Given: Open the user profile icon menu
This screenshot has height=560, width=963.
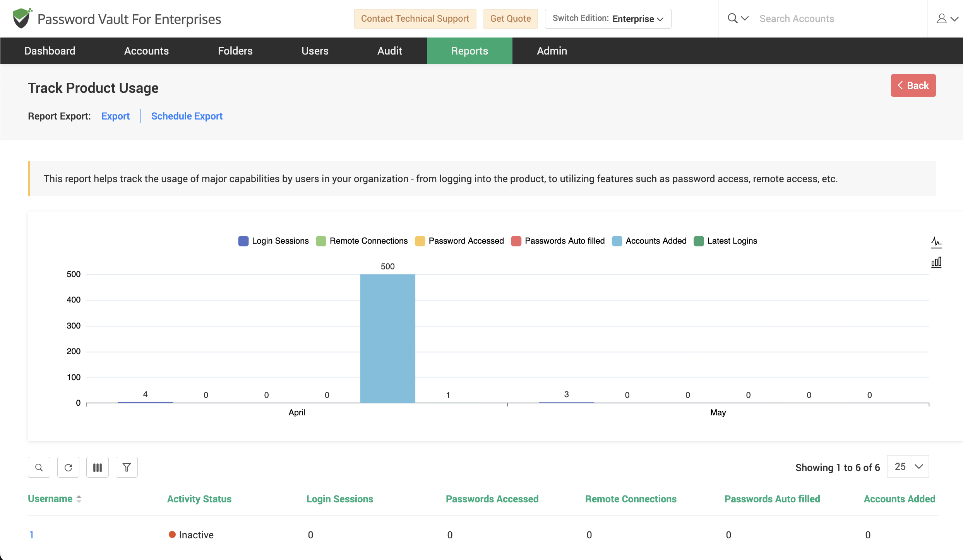Looking at the screenshot, I should point(947,19).
